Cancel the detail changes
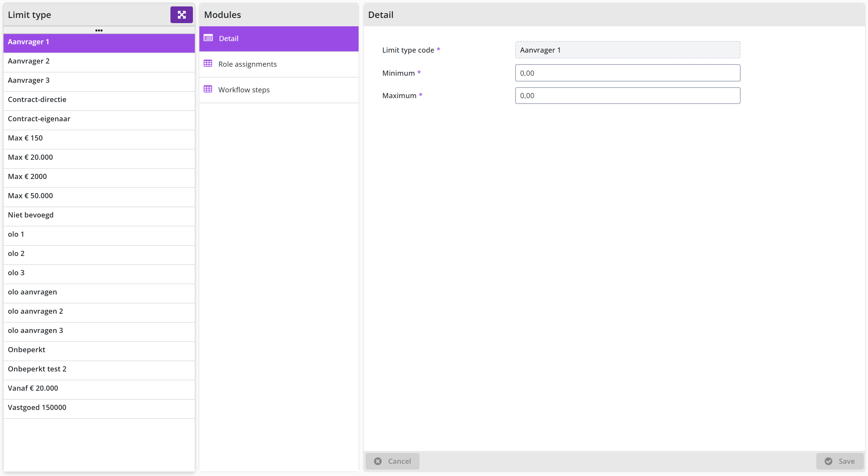The height and width of the screenshot is (476, 868). pos(392,461)
